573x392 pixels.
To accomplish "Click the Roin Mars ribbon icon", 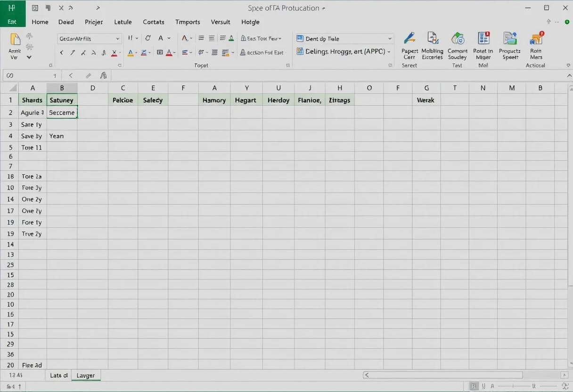I will point(536,39).
